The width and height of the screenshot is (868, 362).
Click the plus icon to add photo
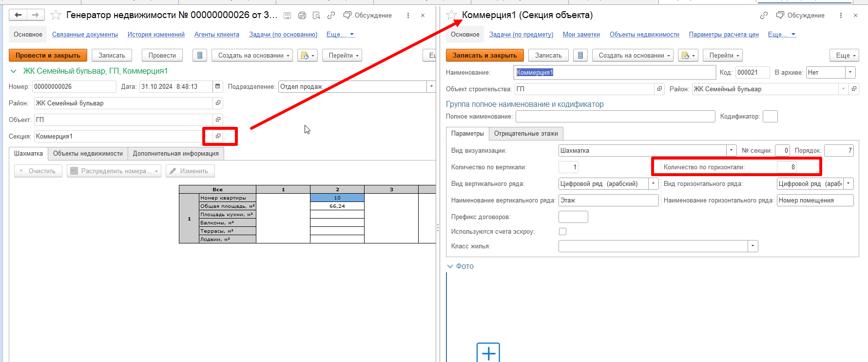(488, 352)
